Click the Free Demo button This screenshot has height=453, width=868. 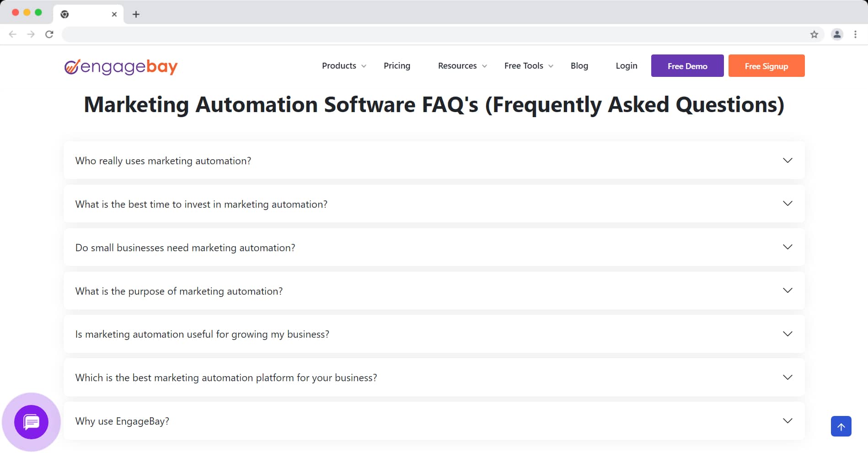[687, 66]
